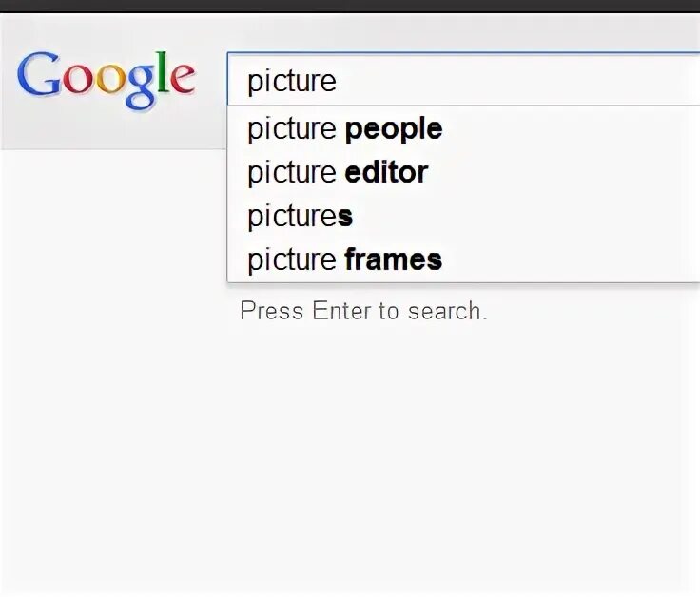This screenshot has width=700, height=597.
Task: Click the bold word "editor" in suggestions
Action: click(x=386, y=173)
